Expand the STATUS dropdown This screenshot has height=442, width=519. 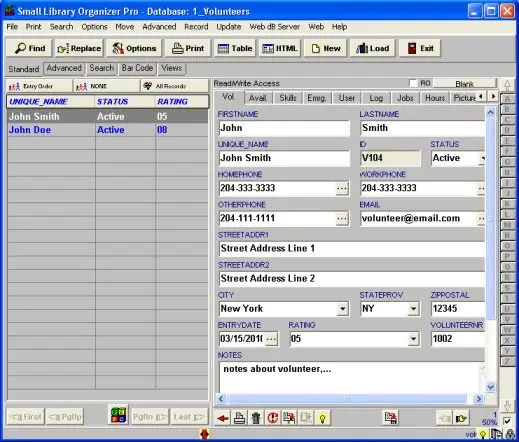(482, 158)
